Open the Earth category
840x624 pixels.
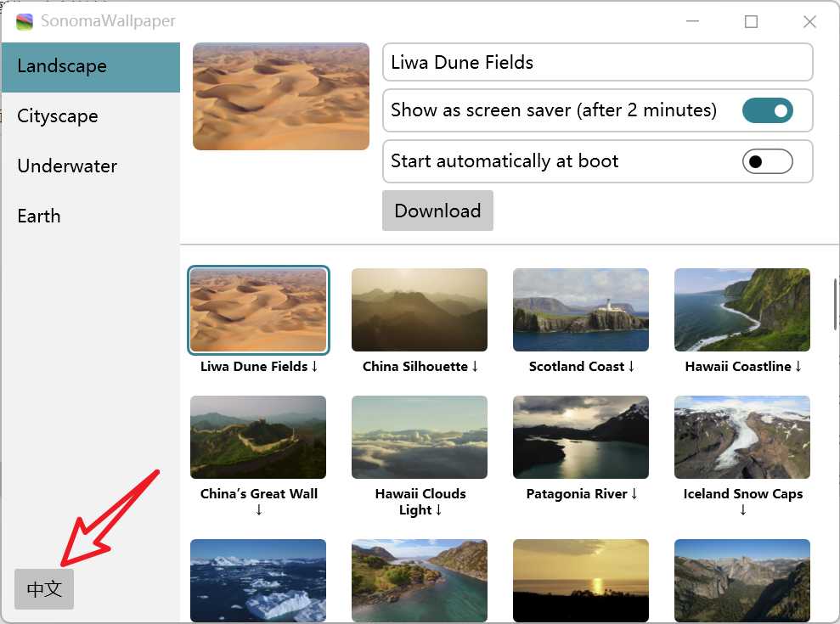(90, 216)
